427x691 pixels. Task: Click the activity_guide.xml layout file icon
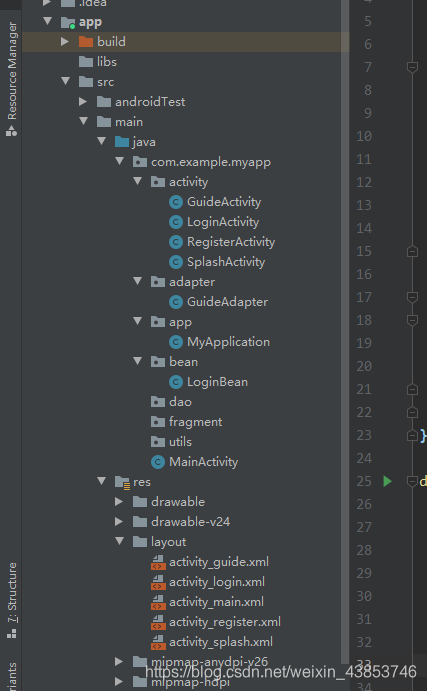(x=158, y=562)
